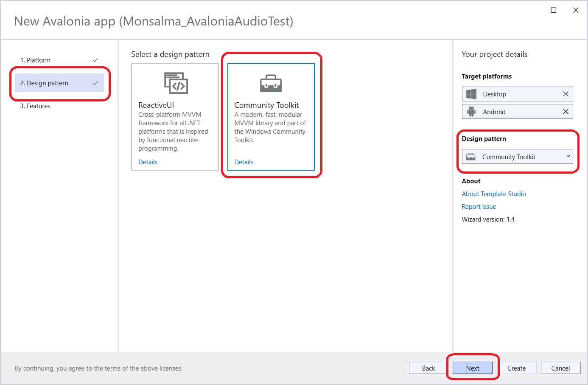Remove the Desktop target platform

[566, 94]
